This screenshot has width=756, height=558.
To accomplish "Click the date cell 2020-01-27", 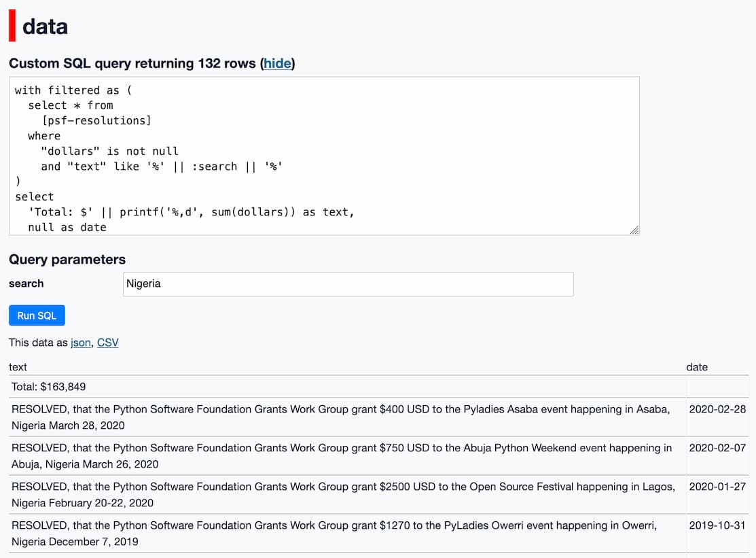I will tap(717, 486).
